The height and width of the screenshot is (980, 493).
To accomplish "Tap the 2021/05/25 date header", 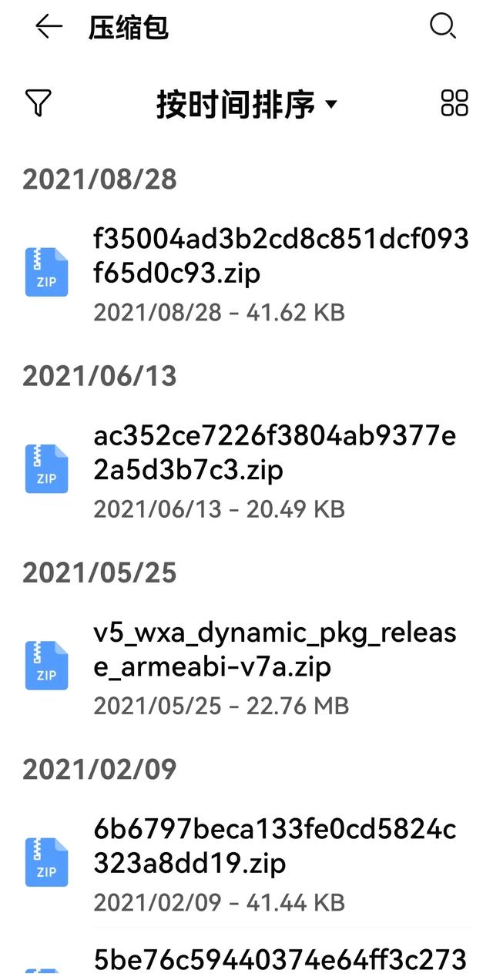I will point(99,572).
